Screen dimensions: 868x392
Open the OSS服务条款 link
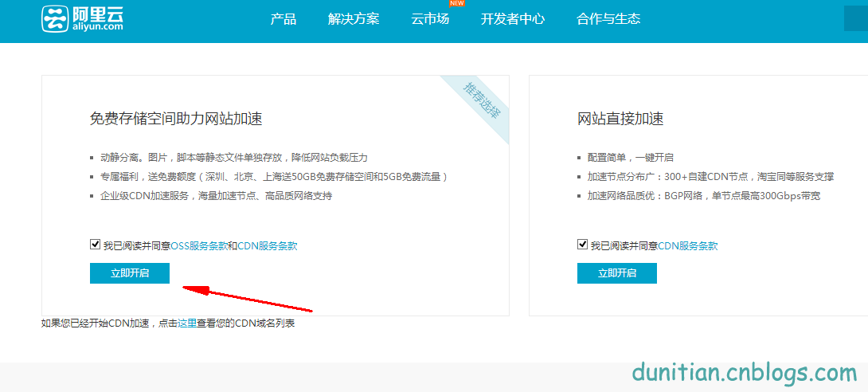[x=199, y=246]
